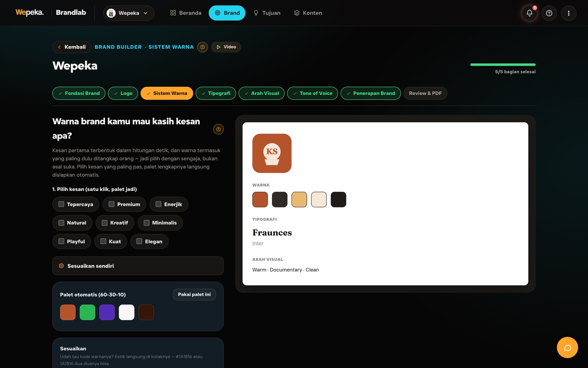
Task: Check the Natural option
Action: 72,223
